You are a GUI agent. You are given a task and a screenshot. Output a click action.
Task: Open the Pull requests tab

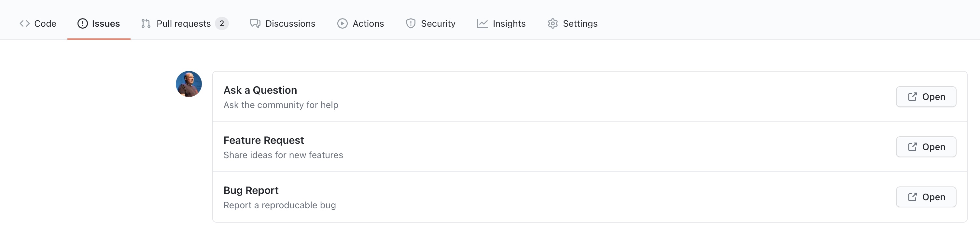pos(185,23)
